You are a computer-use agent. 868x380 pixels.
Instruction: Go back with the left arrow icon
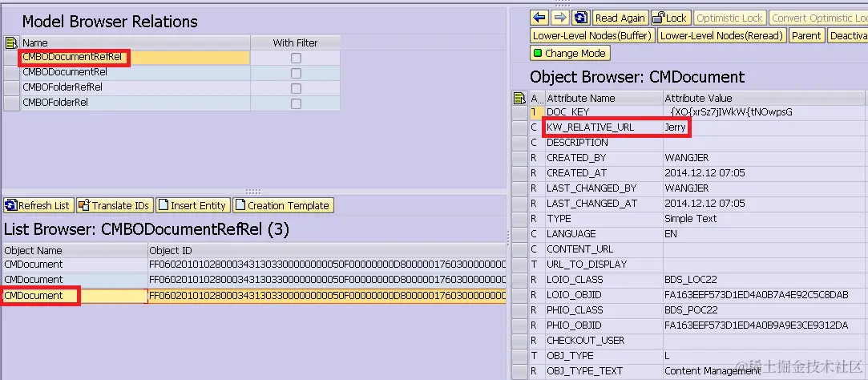pos(539,18)
